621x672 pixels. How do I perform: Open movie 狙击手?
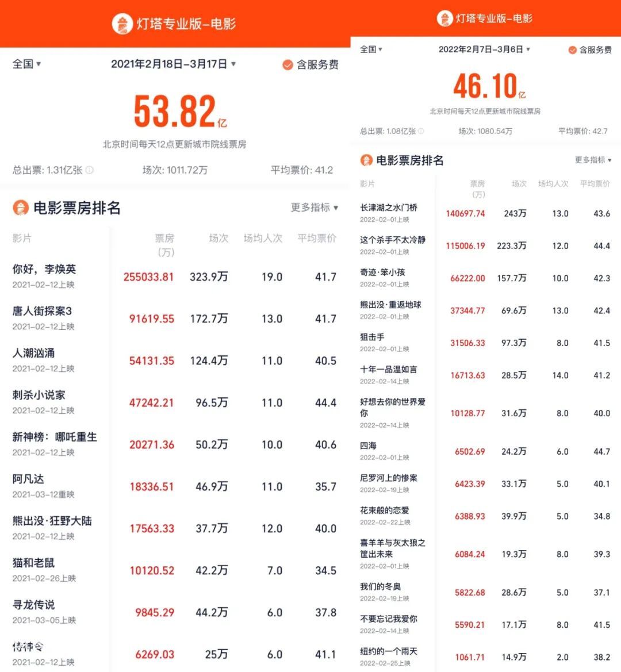pos(372,337)
